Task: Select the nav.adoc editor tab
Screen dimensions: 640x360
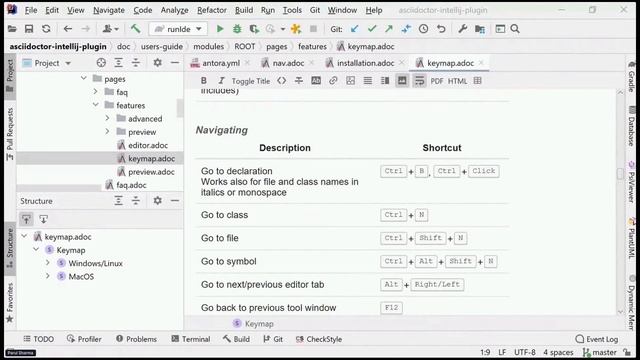Action: 288,63
